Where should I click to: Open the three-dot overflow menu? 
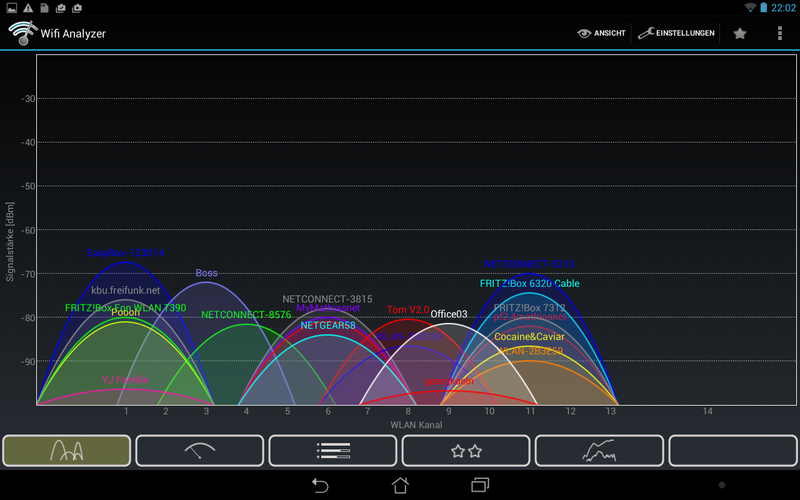(780, 33)
